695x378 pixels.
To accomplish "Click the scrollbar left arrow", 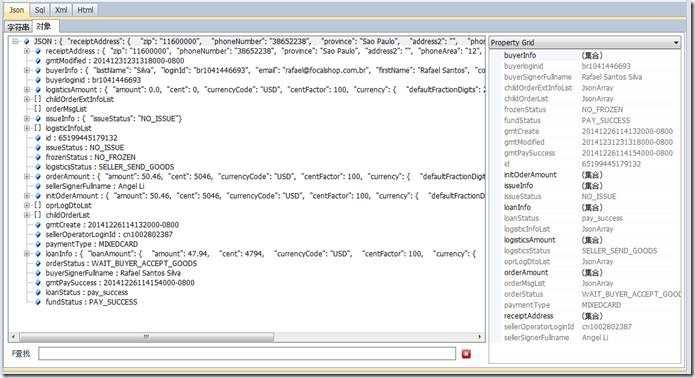I will coord(13,337).
